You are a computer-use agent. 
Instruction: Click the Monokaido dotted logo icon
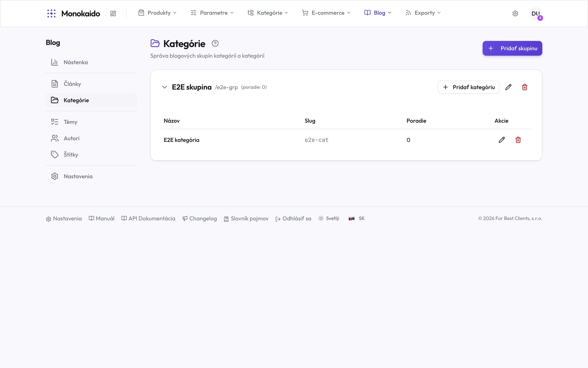click(x=51, y=13)
